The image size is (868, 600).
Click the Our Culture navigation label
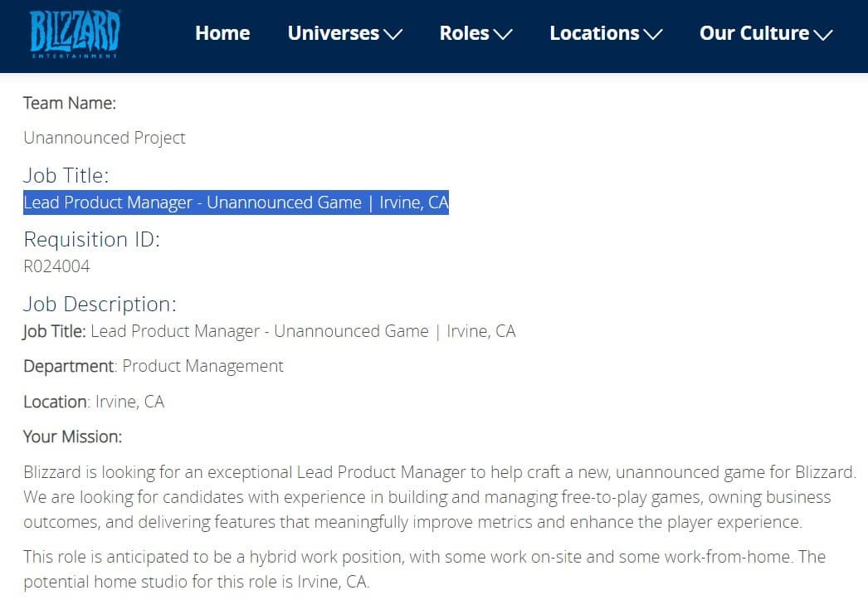click(753, 33)
